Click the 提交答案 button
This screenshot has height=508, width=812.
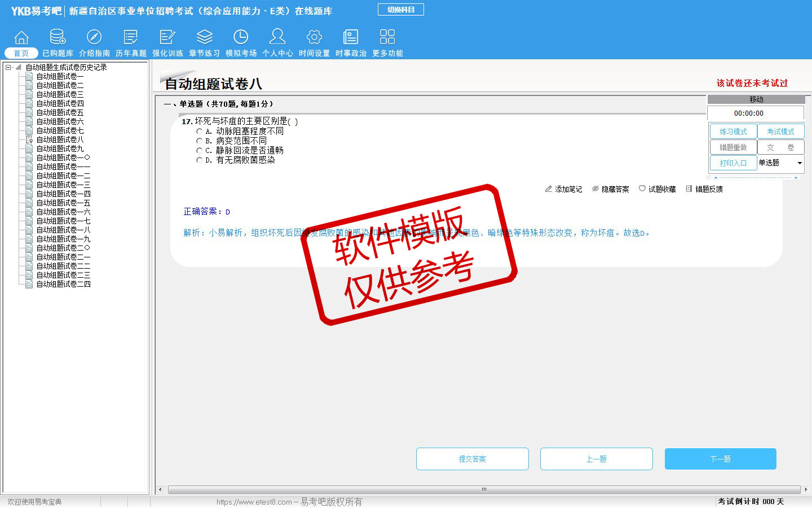click(472, 459)
